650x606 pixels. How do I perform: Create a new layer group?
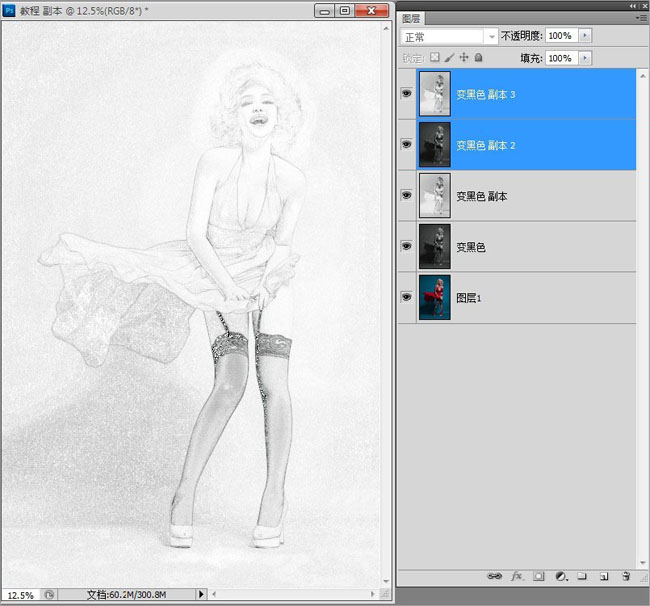pos(582,576)
